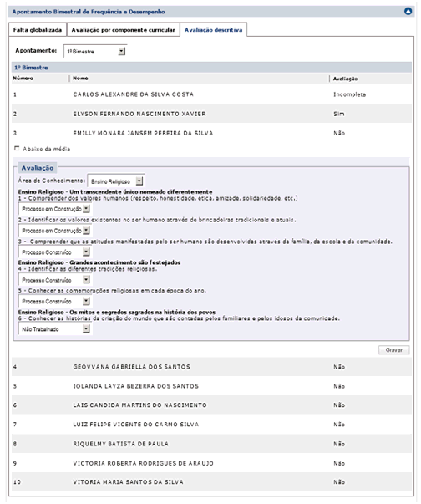Image resolution: width=421 pixels, height=504 pixels.
Task: Click the Gravar button
Action: click(393, 349)
